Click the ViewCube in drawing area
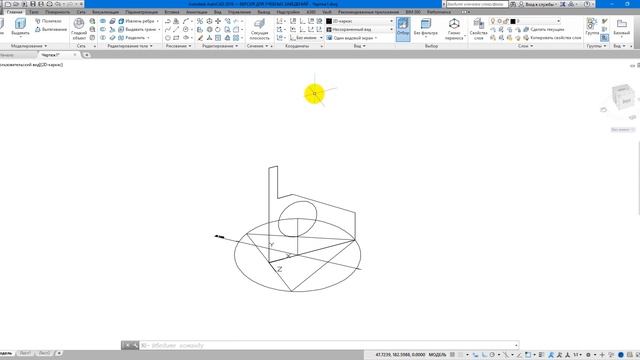The image size is (640, 360). (x=623, y=97)
